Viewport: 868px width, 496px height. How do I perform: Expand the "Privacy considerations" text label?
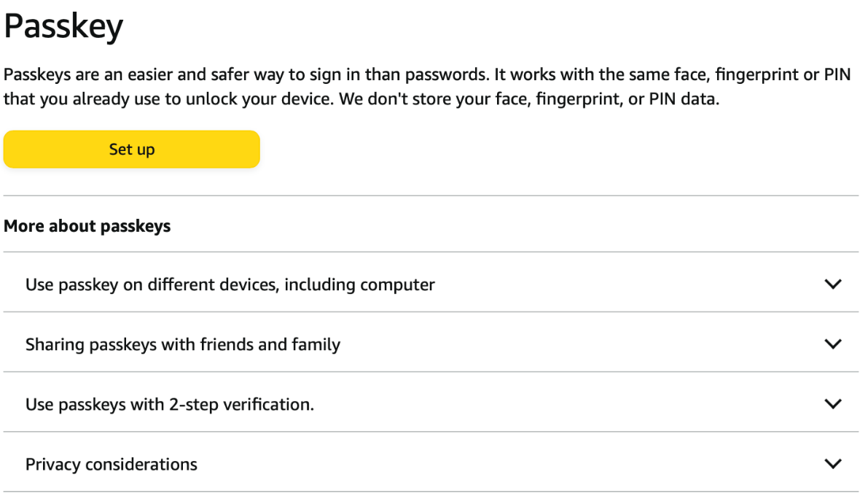click(x=111, y=464)
